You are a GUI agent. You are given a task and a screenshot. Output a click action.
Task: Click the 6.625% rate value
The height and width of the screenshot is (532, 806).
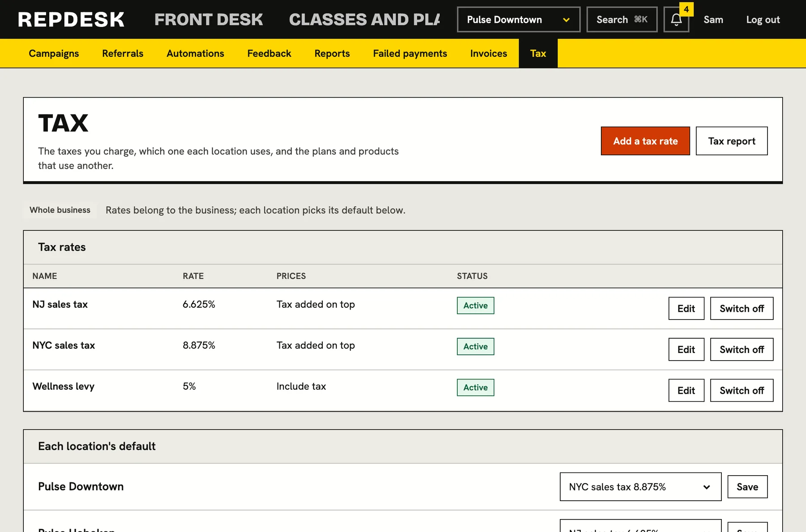click(199, 304)
